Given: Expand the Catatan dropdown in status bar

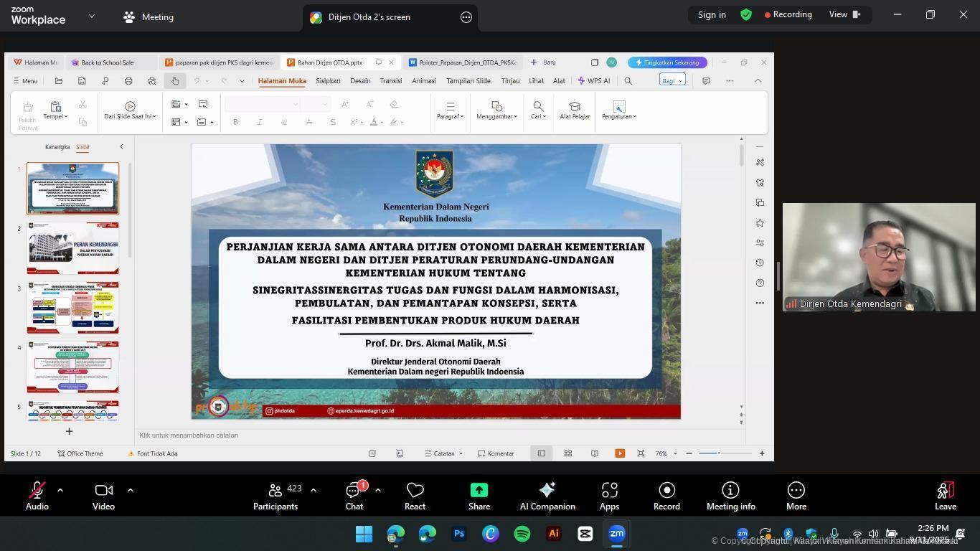Looking at the screenshot, I should [x=461, y=453].
